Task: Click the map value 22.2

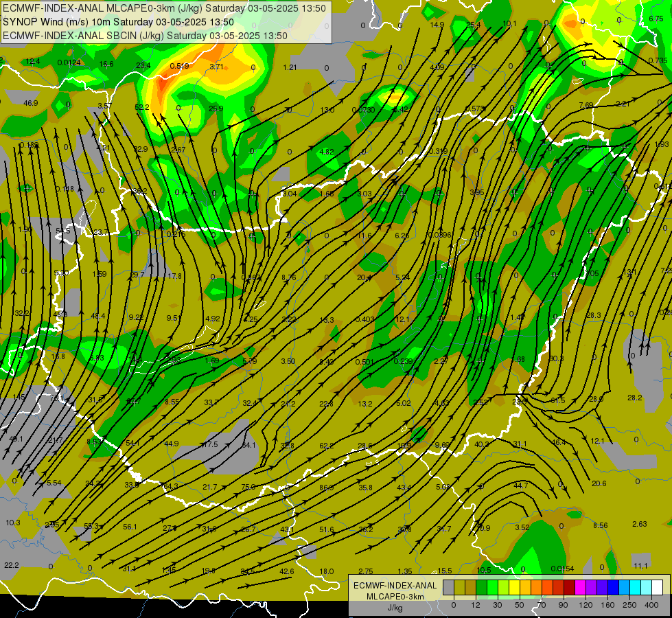Action: tap(12, 565)
